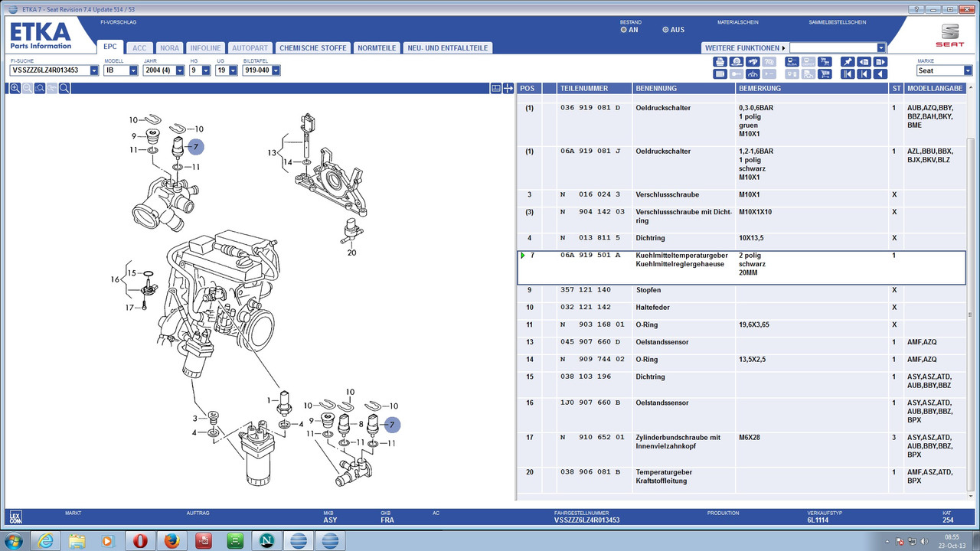980x551 pixels.
Task: Expand the HG dropdown showing 9
Action: pyautogui.click(x=205, y=70)
